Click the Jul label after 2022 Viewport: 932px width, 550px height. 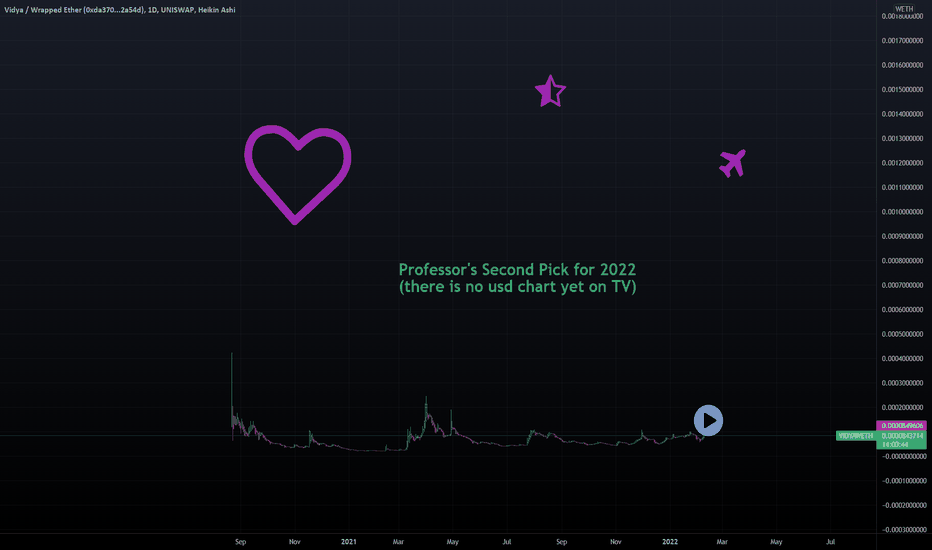click(830, 542)
